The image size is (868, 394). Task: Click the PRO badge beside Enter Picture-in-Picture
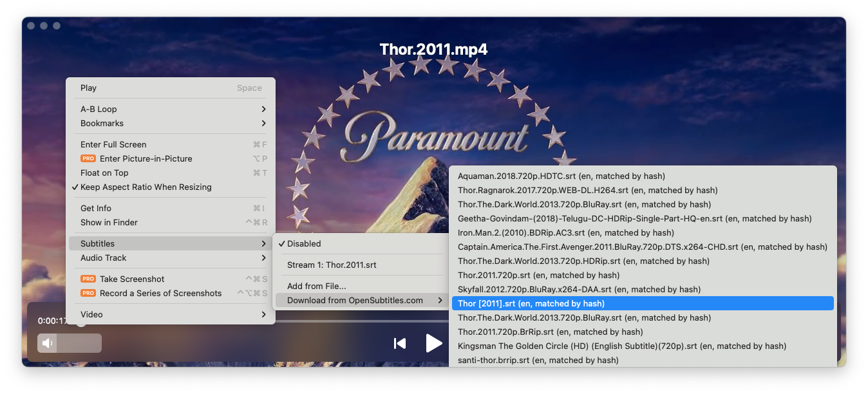(88, 158)
